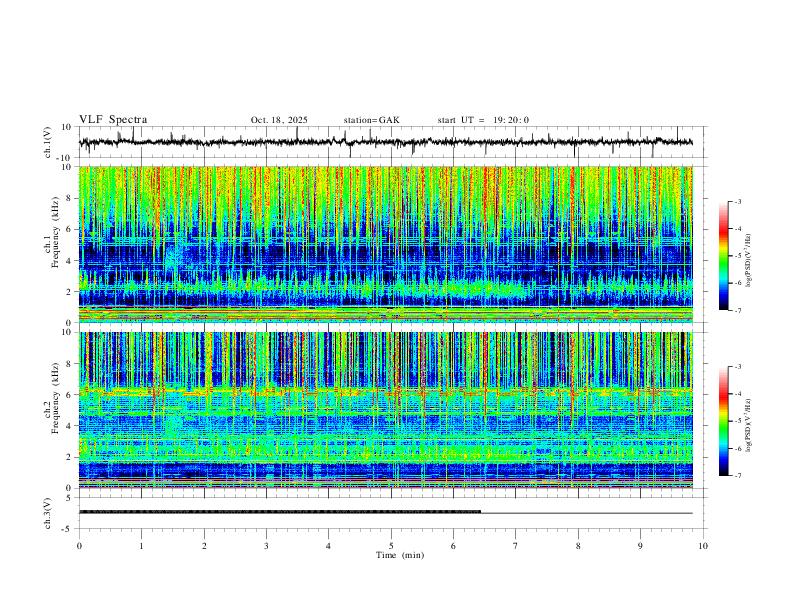This screenshot has width=792, height=612.
Task: Click the time axis tick label "8"
Action: coord(578,546)
